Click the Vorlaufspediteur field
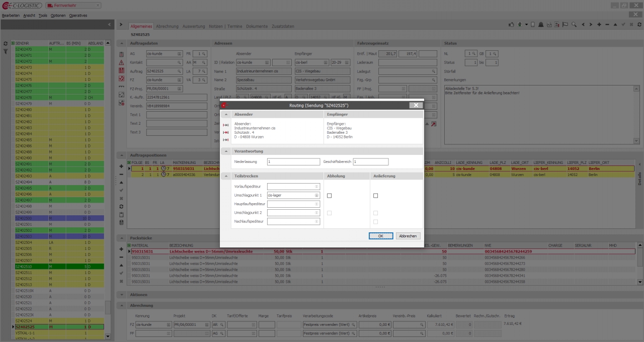 coord(293,187)
